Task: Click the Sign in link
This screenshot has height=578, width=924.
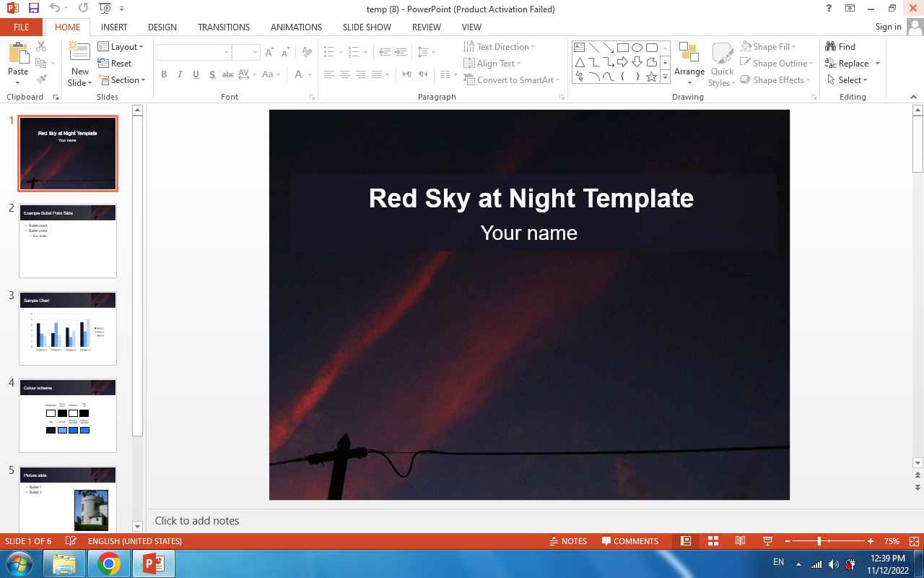Action: tap(888, 27)
